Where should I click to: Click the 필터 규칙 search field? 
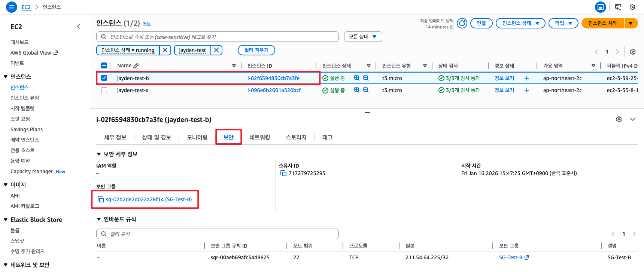(x=218, y=234)
